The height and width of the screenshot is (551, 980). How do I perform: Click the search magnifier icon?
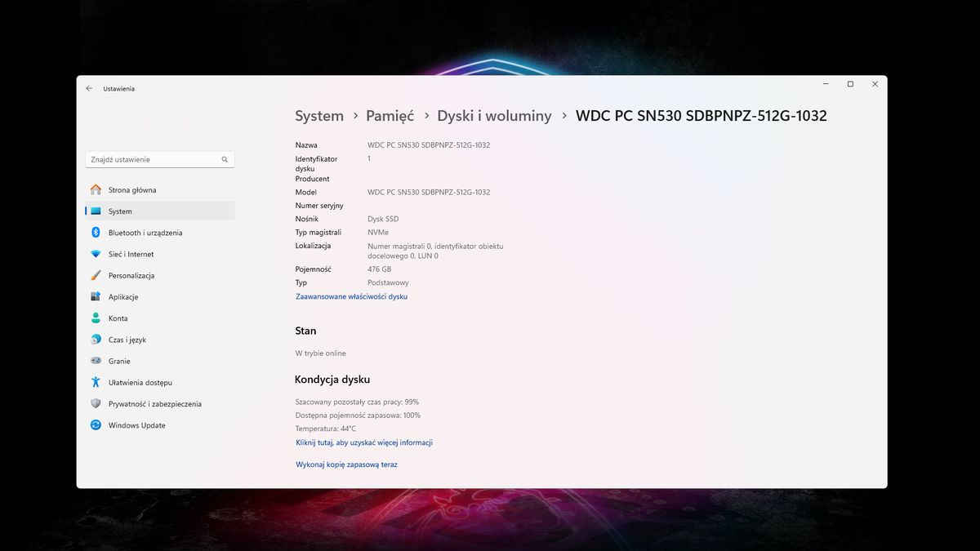coord(225,159)
